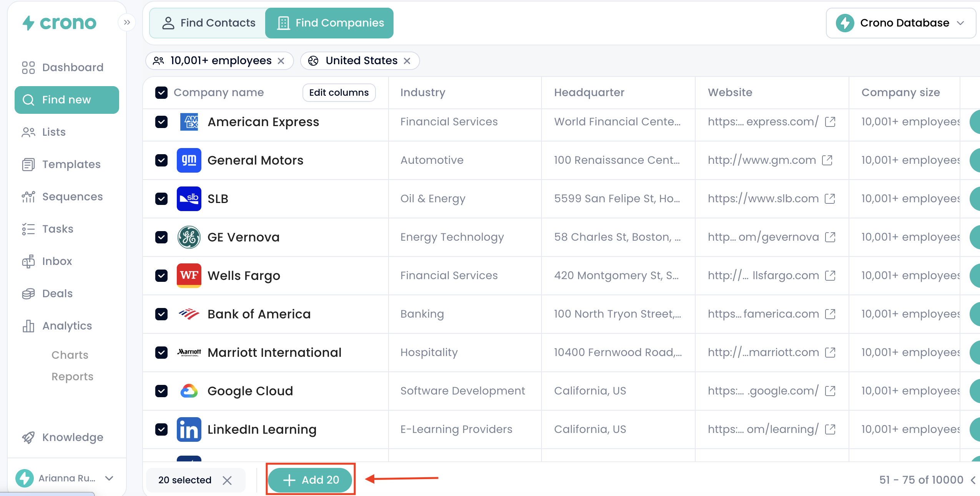This screenshot has height=496, width=980.
Task: Uncheck the General Motors checkbox
Action: (x=161, y=160)
